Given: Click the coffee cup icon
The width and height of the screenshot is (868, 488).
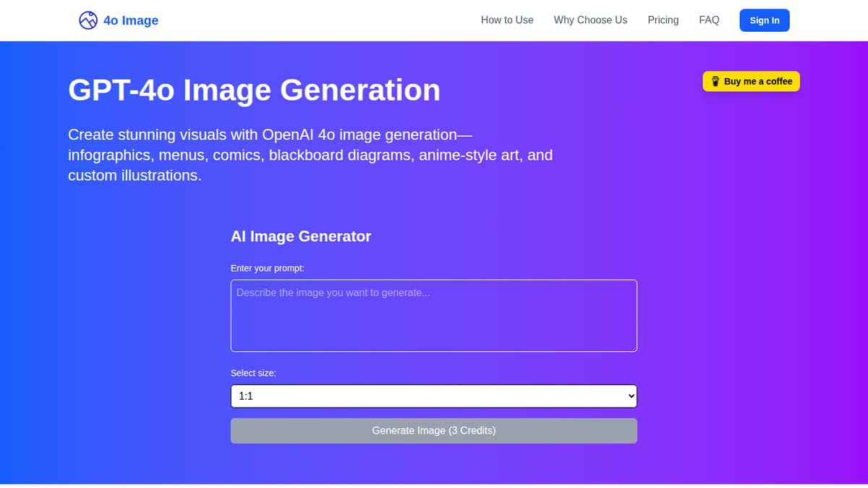Looking at the screenshot, I should (x=715, y=81).
